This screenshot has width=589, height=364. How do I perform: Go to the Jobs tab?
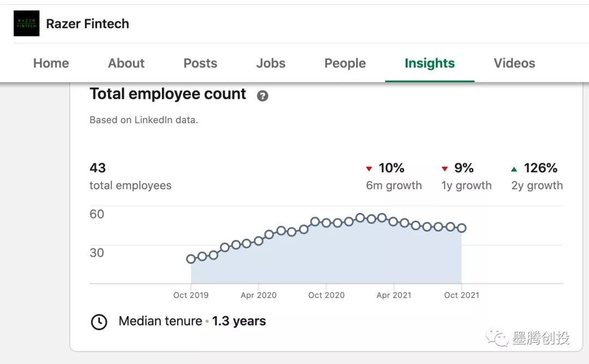click(271, 63)
